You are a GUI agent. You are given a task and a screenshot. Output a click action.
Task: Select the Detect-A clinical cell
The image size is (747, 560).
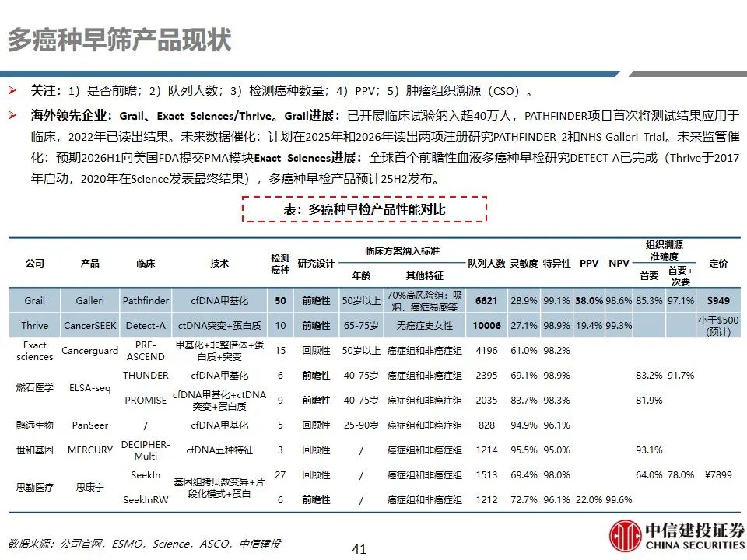(x=146, y=326)
